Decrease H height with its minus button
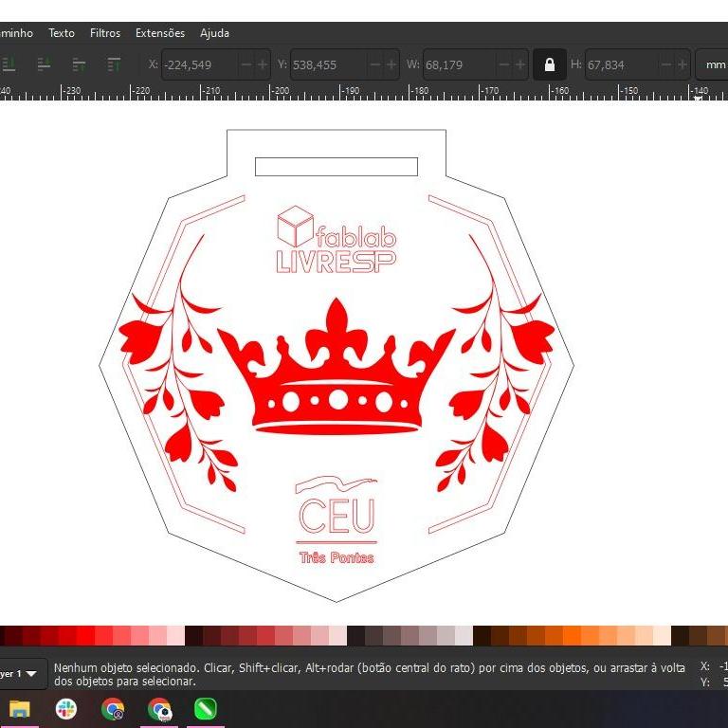Image resolution: width=728 pixels, height=728 pixels. (x=666, y=64)
